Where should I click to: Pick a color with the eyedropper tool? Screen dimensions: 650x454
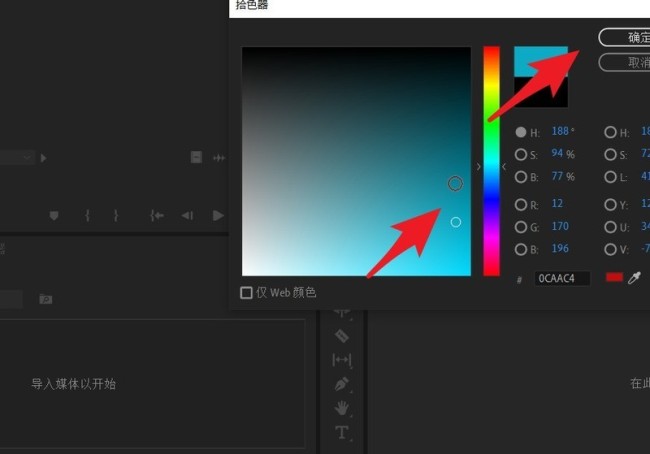(634, 278)
